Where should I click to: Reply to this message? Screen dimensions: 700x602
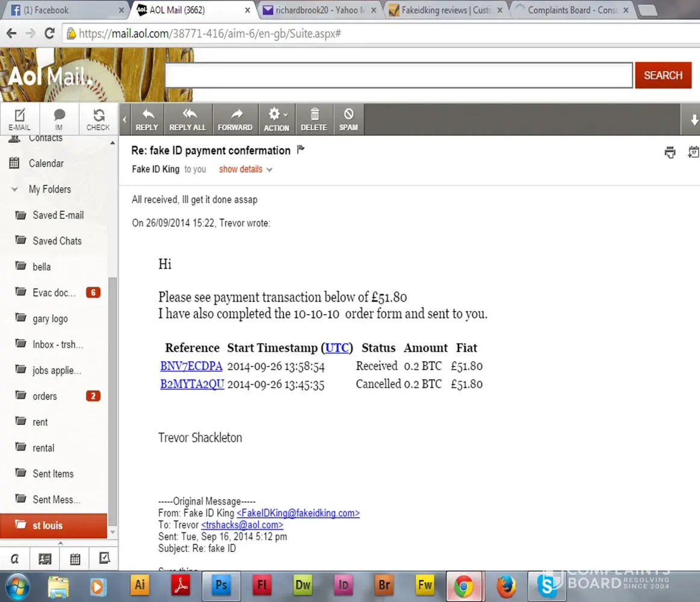click(x=147, y=119)
